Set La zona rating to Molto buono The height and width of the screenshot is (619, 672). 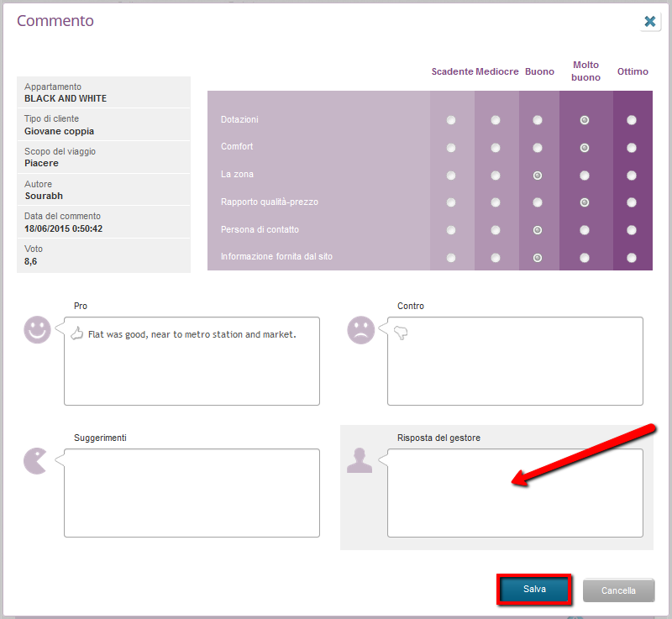click(585, 176)
